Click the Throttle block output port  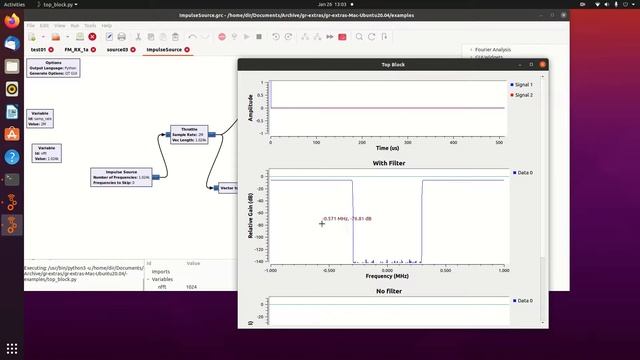point(212,134)
